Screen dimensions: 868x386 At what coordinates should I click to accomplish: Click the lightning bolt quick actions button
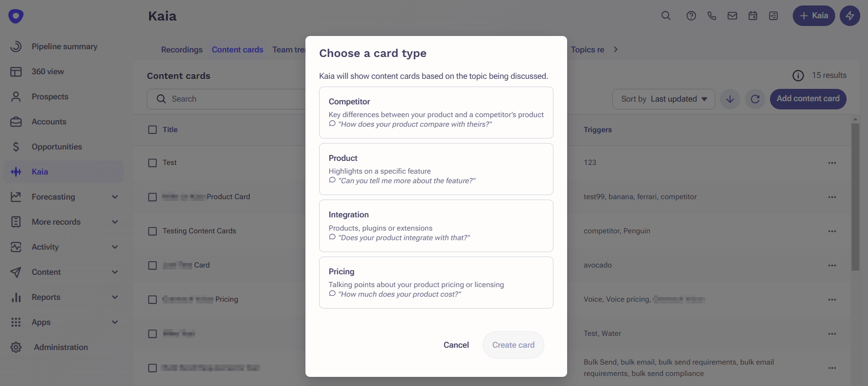tap(850, 16)
